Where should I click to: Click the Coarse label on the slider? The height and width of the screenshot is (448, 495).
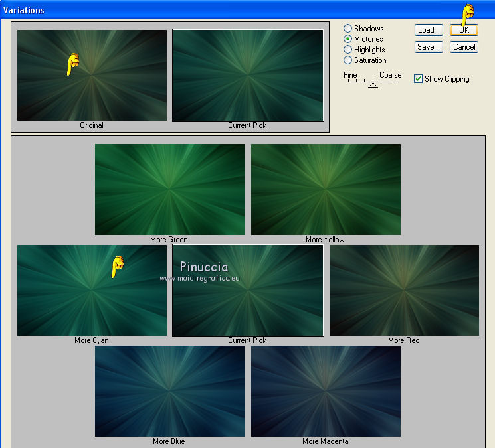tap(390, 75)
